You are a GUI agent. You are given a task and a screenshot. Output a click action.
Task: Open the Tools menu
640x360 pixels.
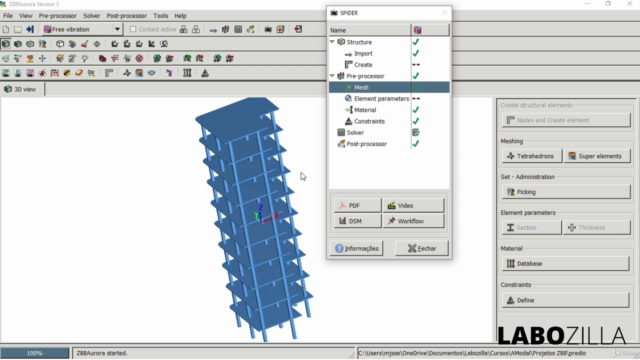tap(160, 16)
